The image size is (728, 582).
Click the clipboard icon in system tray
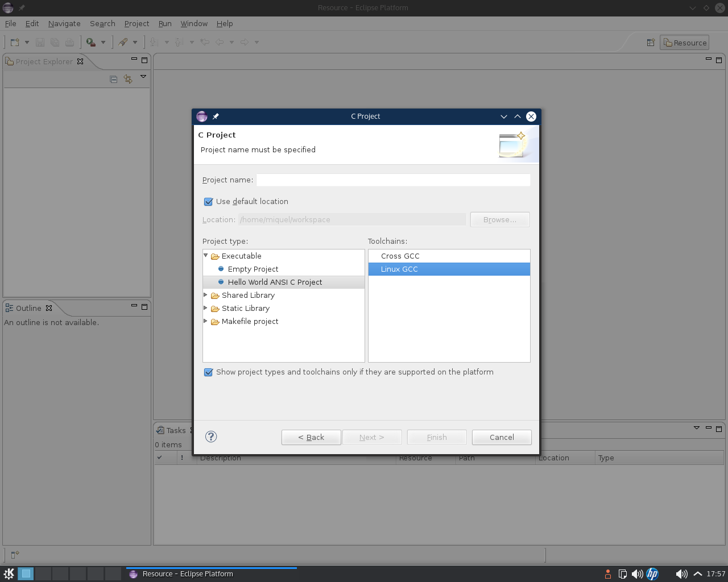click(x=623, y=574)
